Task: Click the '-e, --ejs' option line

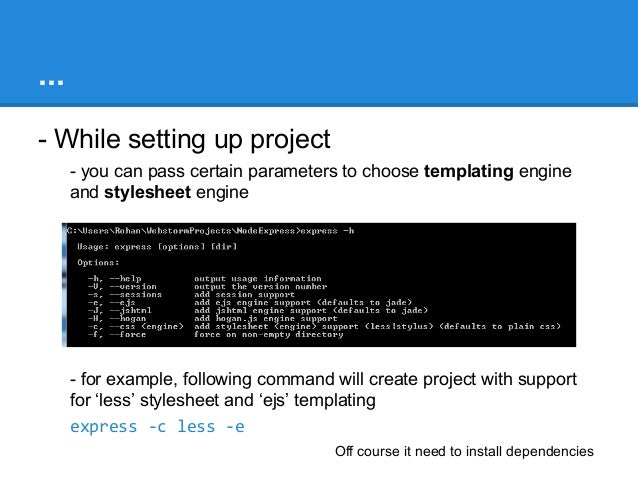Action: click(250, 302)
